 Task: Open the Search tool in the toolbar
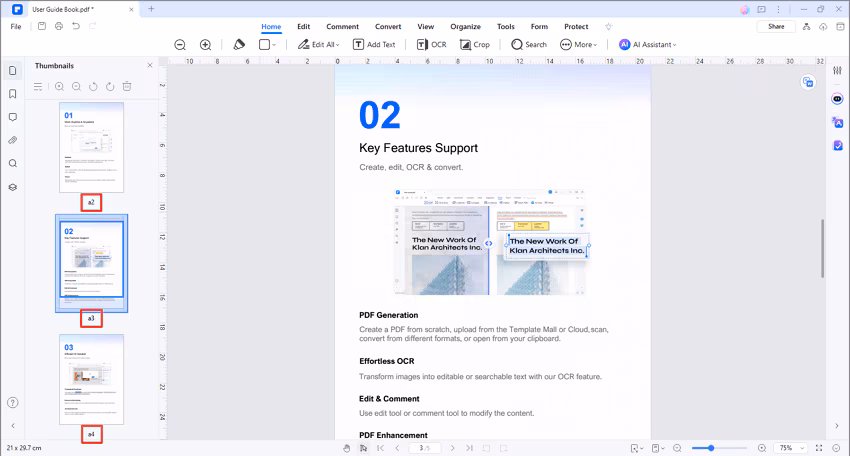tap(529, 44)
